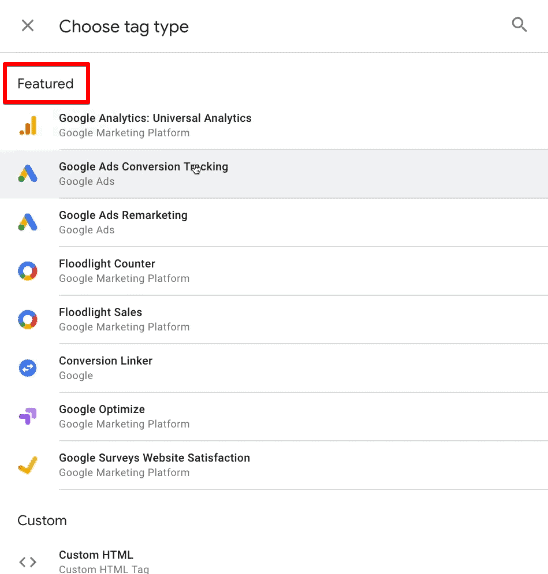Choose the Floodlight Sales tag type
This screenshot has width=548, height=574.
click(x=274, y=319)
